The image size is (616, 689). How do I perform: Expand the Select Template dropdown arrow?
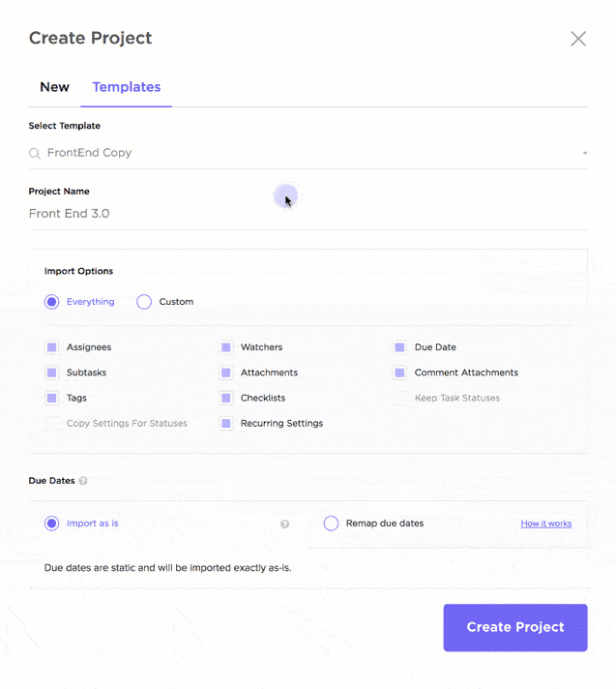[x=584, y=153]
